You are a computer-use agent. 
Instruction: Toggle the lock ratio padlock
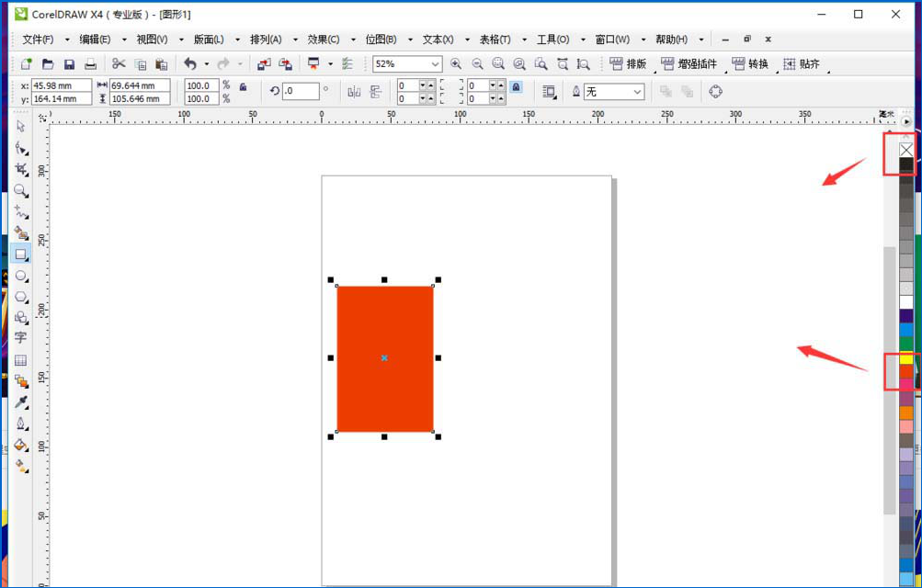tap(243, 86)
